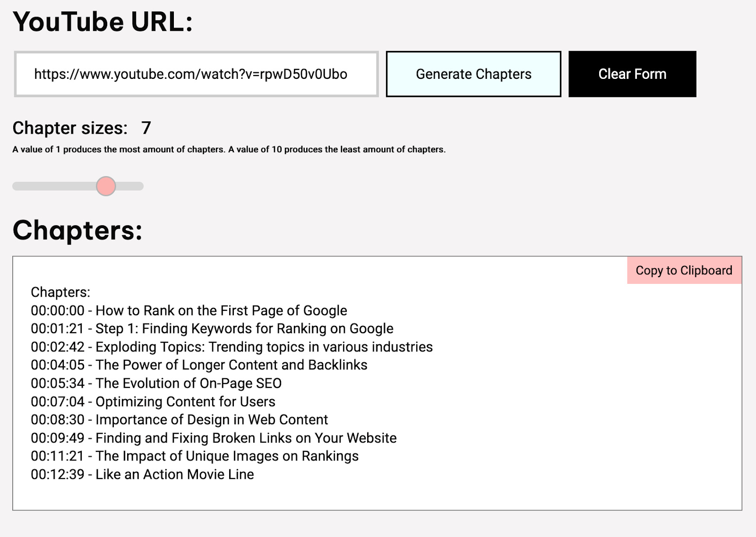The image size is (756, 537).
Task: Click the 00:04:05 Longer Content and Backlinks line
Action: click(199, 365)
